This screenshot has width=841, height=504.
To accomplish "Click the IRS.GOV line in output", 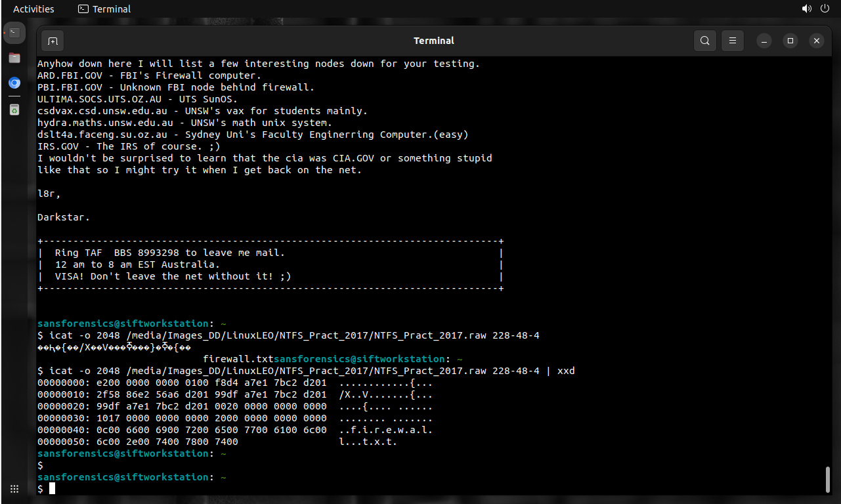I will point(129,146).
